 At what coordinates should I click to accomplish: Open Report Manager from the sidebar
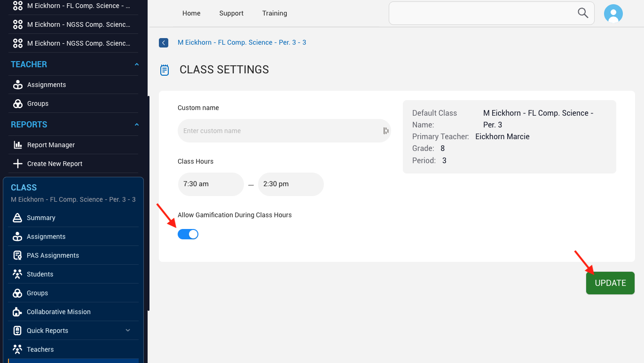tap(52, 144)
